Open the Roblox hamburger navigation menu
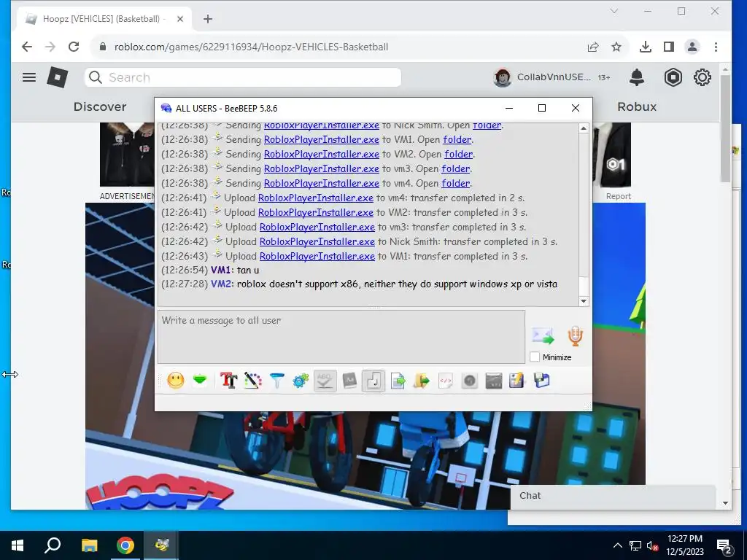This screenshot has width=747, height=560. (29, 77)
